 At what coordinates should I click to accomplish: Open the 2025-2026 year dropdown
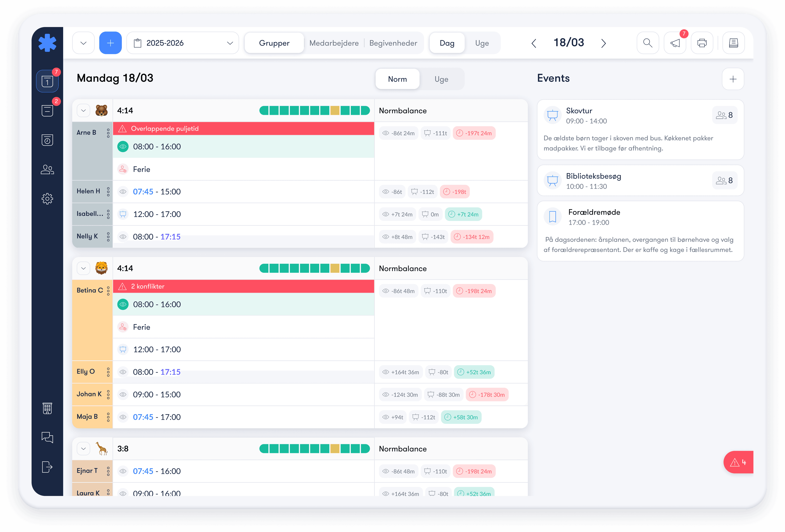[183, 43]
